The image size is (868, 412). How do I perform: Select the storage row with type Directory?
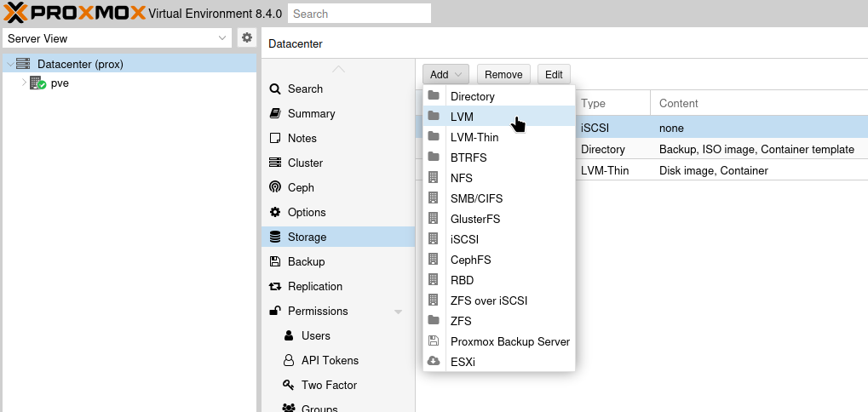[721, 149]
